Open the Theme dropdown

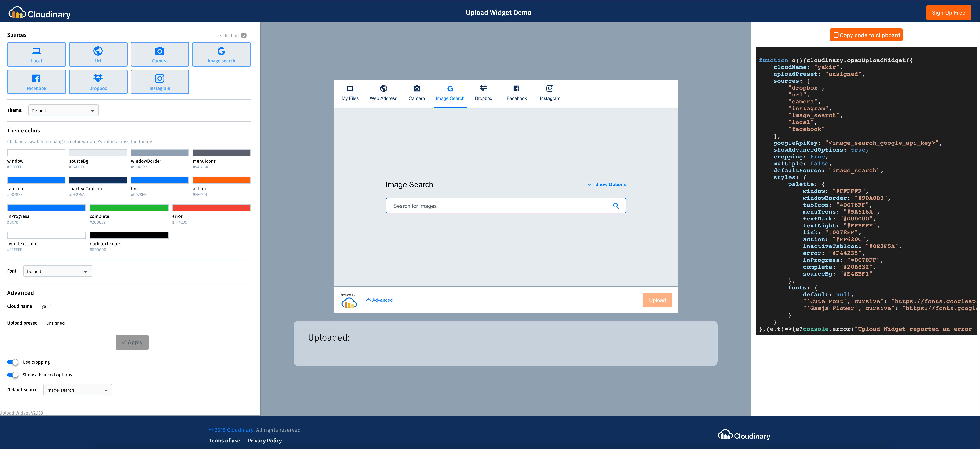click(64, 110)
